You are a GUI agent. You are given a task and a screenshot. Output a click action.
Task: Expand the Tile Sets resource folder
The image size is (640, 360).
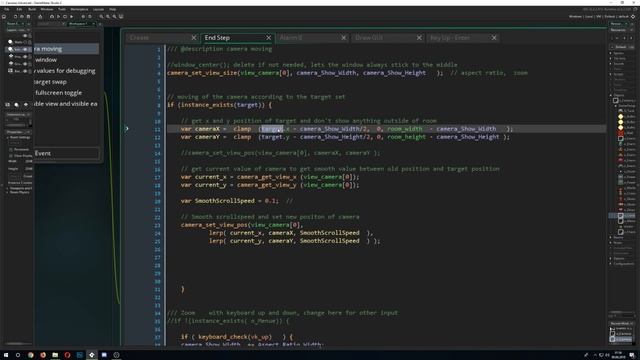coord(611,58)
